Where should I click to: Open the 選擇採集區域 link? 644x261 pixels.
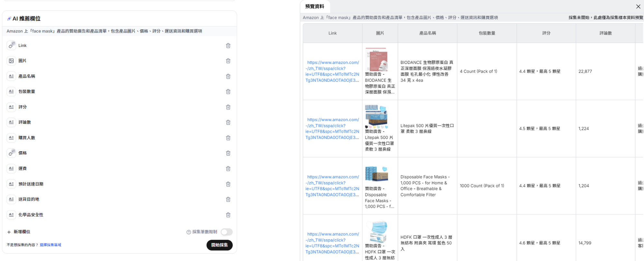51,245
